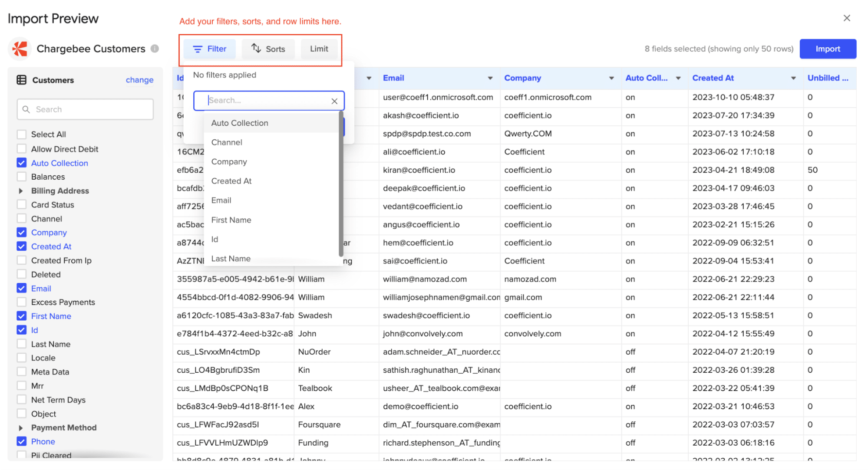Choose Company from the filter field list
The height and width of the screenshot is (470, 868).
pyautogui.click(x=229, y=162)
